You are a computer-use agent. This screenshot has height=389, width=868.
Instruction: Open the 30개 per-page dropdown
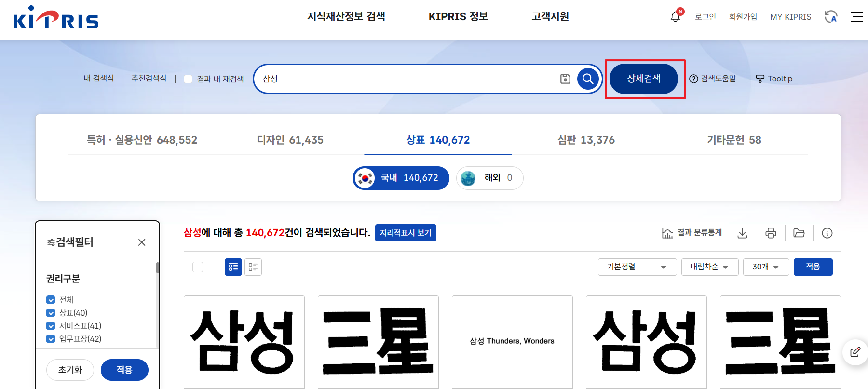click(766, 267)
